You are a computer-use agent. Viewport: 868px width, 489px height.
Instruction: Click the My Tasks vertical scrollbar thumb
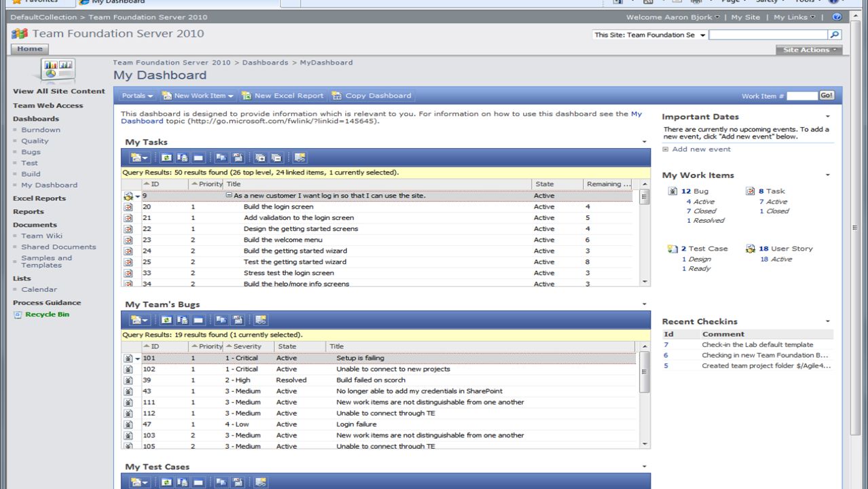pyautogui.click(x=645, y=197)
